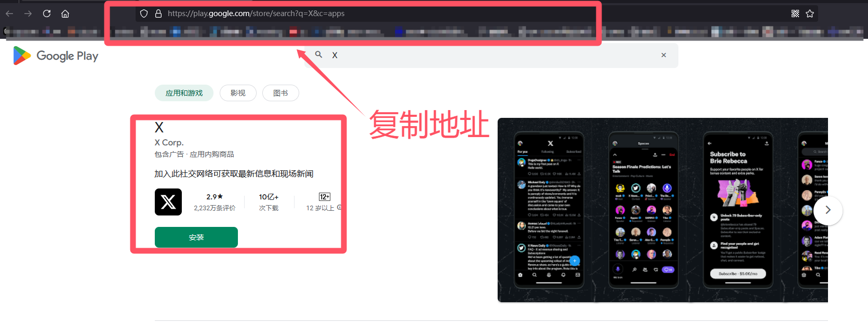Click the padlock site security icon
868x324 pixels.
[158, 14]
